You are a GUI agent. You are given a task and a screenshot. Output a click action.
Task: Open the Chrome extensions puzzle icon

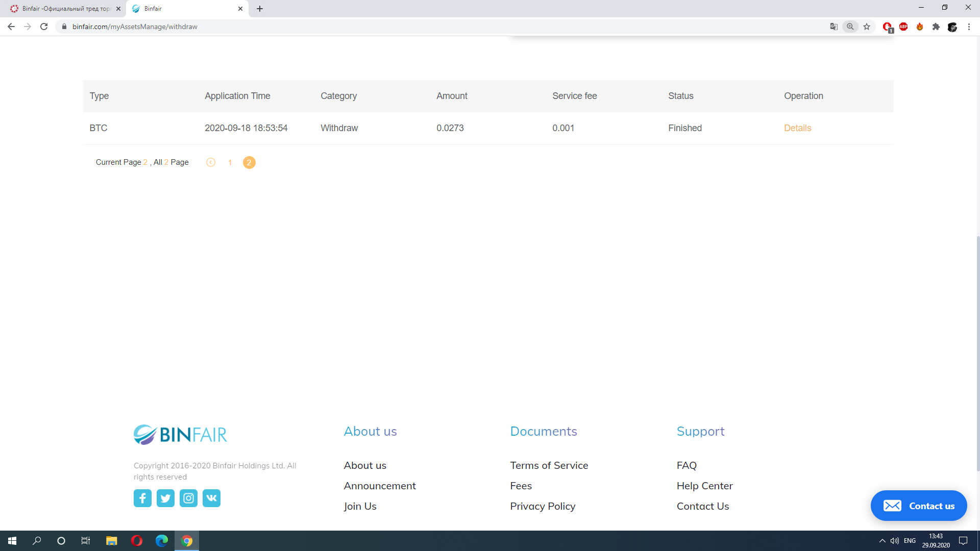pyautogui.click(x=936, y=27)
